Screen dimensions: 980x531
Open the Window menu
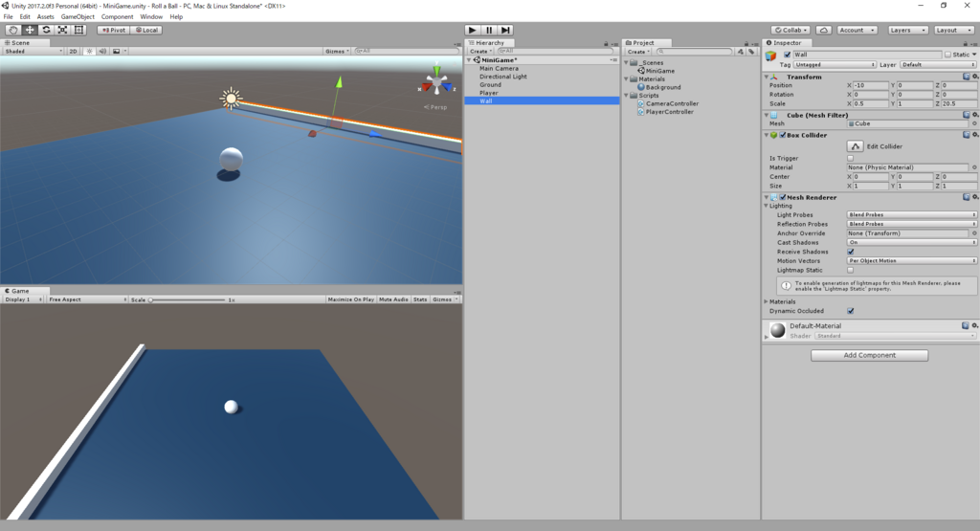click(x=151, y=17)
